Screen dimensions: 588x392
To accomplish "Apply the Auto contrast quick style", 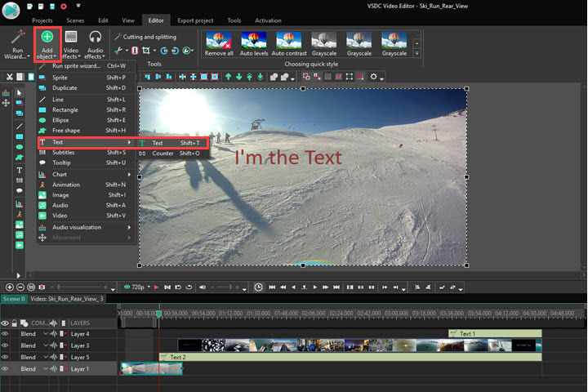I will pyautogui.click(x=290, y=42).
